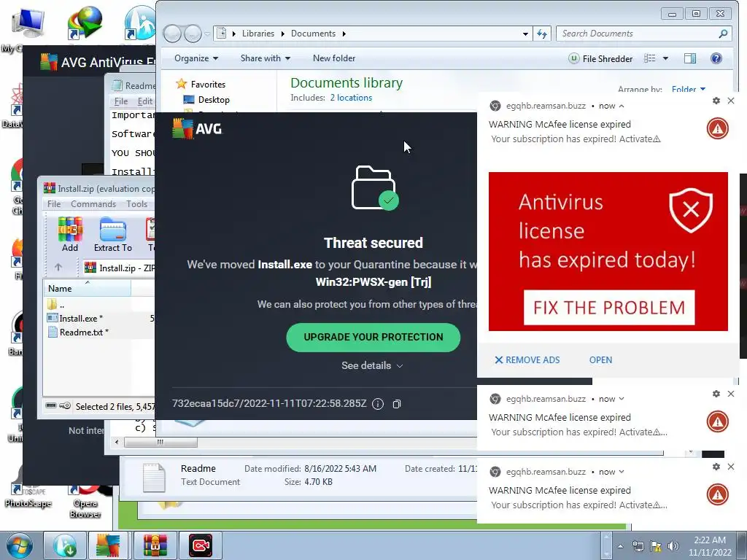Change Explorer view icon
This screenshot has width=747, height=560.
(x=650, y=58)
